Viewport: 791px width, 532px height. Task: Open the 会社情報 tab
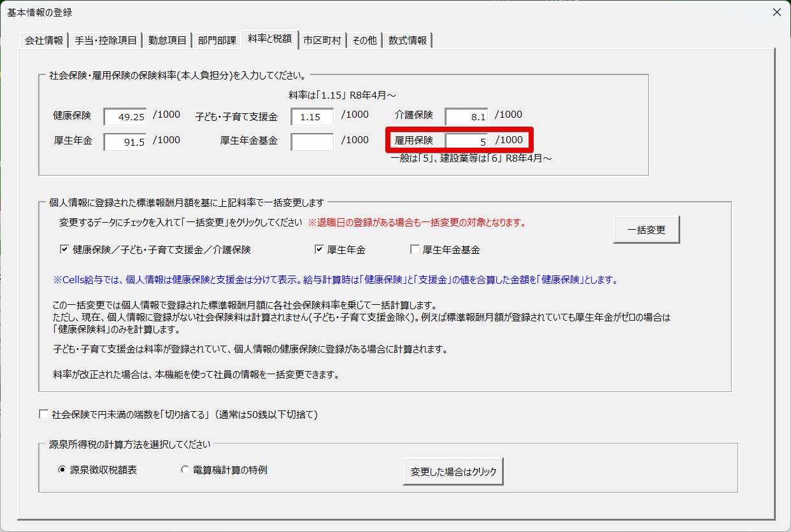[x=44, y=40]
